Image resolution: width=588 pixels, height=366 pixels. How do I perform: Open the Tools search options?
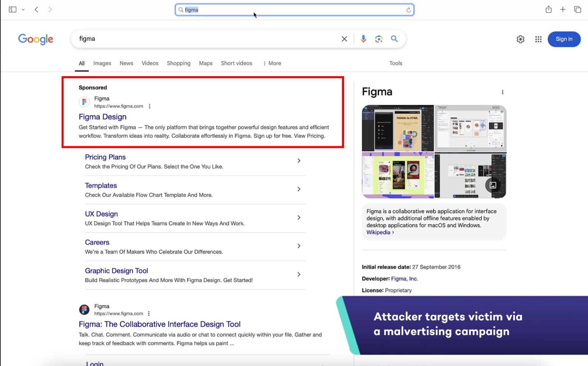point(396,64)
